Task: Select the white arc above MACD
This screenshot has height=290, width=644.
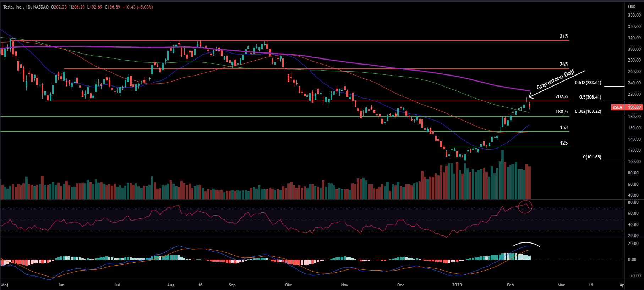Action: [x=526, y=244]
